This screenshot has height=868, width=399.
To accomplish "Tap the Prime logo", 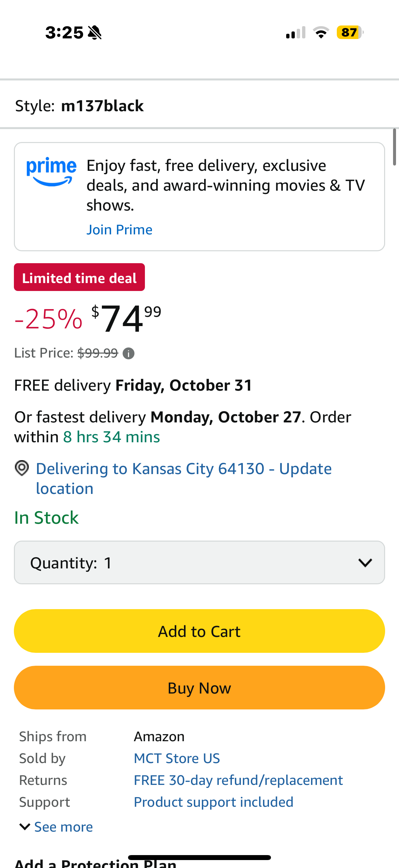I will coord(52,171).
